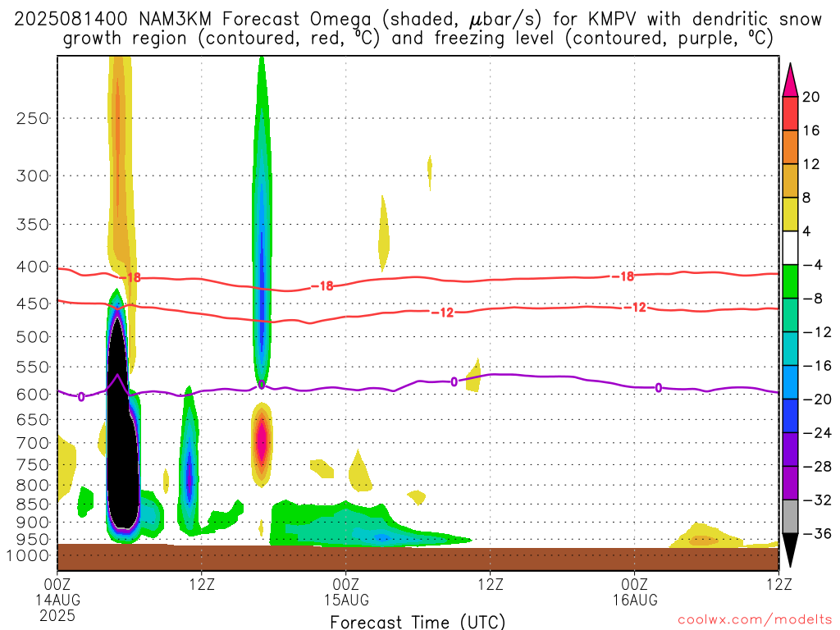Click the 350 pressure level label

(33, 225)
